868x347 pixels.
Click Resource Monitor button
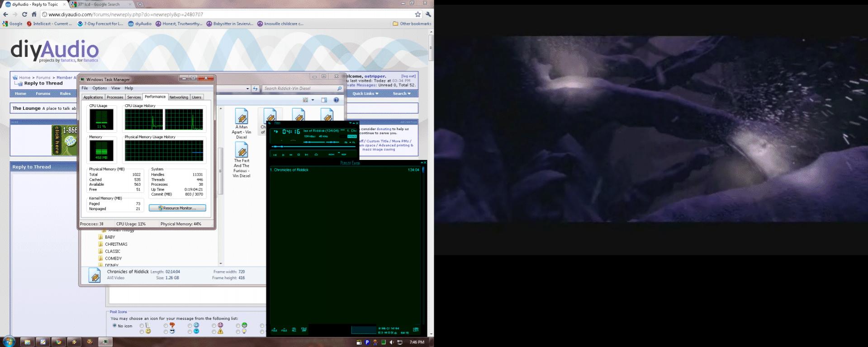tap(177, 208)
